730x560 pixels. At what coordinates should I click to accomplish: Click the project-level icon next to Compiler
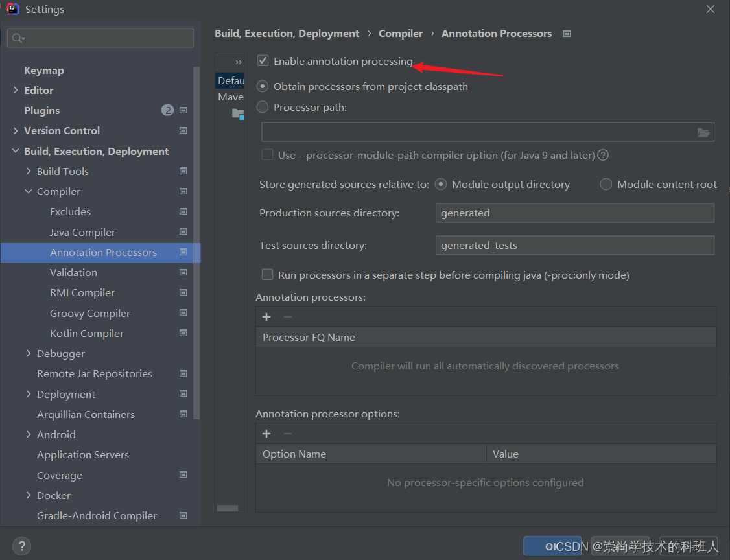pos(183,191)
